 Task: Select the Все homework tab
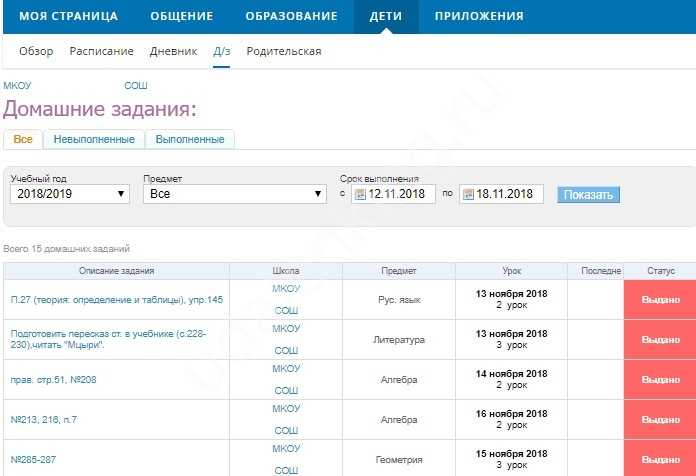point(23,139)
